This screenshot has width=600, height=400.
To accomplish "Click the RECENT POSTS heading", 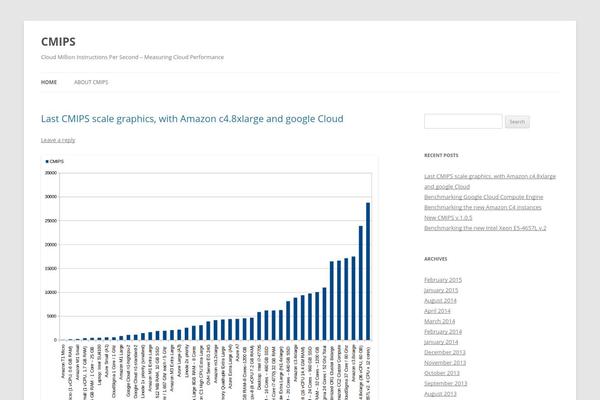I will click(x=441, y=155).
